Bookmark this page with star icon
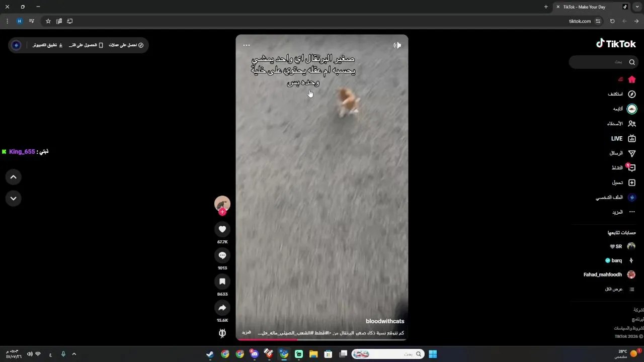Screen dimensions: 644x362 (48, 21)
